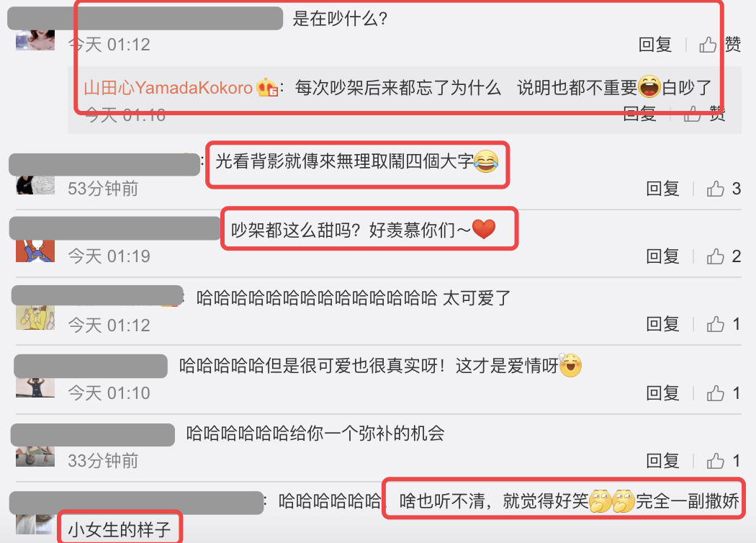Like the 这才是爱情呀 comment
Screen dimensions: 756x543
[x=723, y=393]
